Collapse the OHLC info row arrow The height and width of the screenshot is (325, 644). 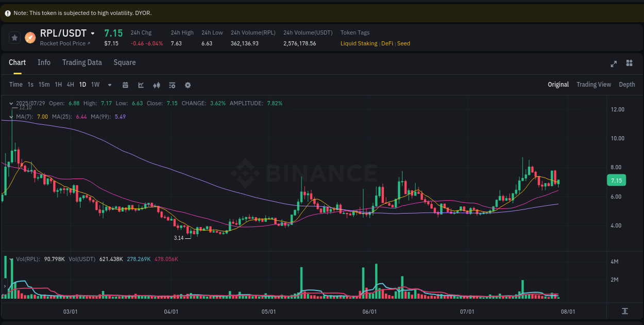pyautogui.click(x=11, y=103)
